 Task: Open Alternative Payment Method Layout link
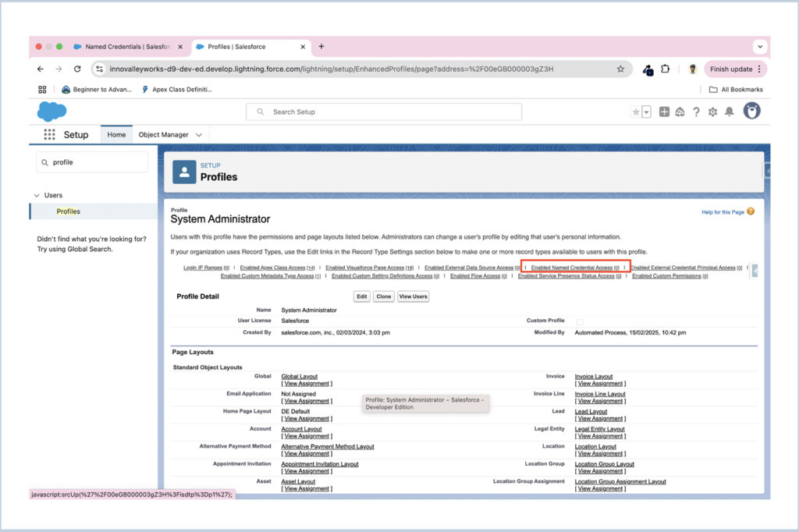328,446
